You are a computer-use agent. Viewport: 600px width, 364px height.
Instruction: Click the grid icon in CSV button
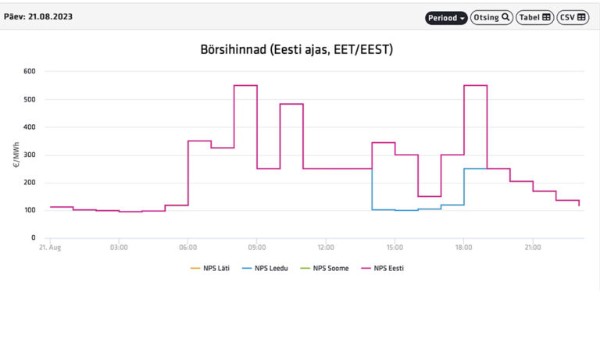pos(582,17)
